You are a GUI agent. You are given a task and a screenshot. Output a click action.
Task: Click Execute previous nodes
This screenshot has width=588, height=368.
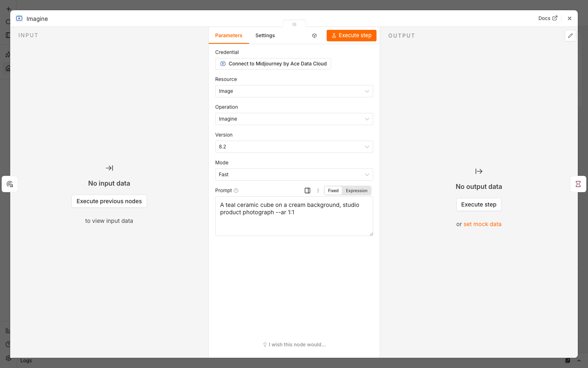109,201
